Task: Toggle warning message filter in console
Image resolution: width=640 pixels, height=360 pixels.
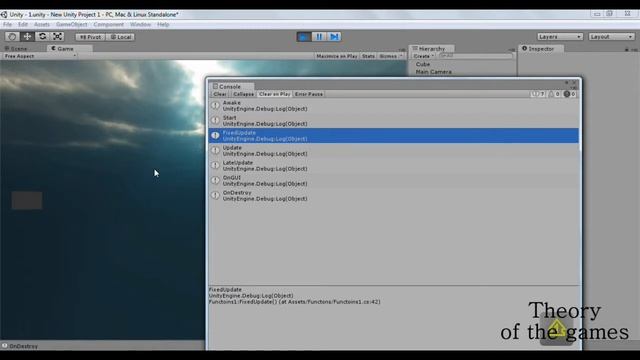Action: pyautogui.click(x=553, y=94)
